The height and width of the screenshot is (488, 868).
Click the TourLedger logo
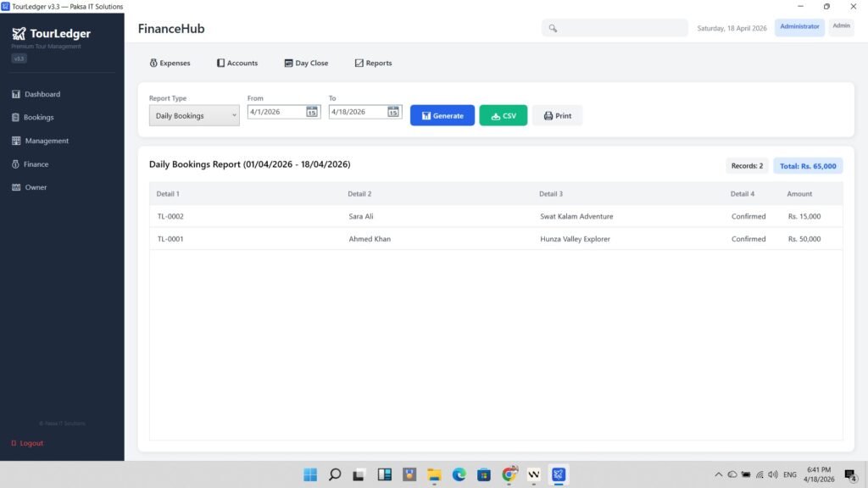(x=52, y=34)
